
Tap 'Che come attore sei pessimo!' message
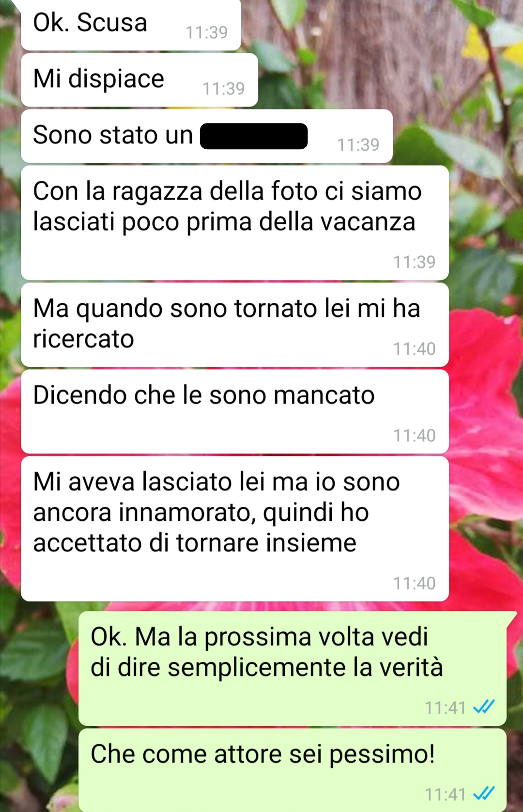pos(292,770)
